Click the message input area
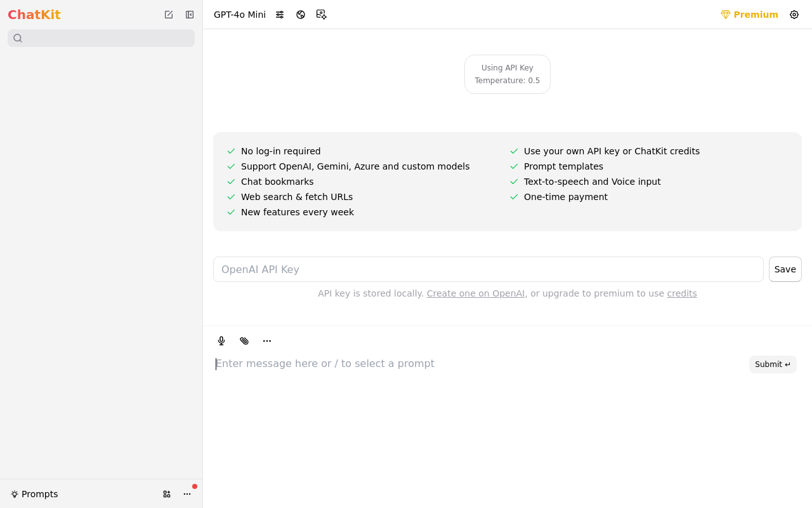The image size is (812, 508). pyautogui.click(x=479, y=364)
